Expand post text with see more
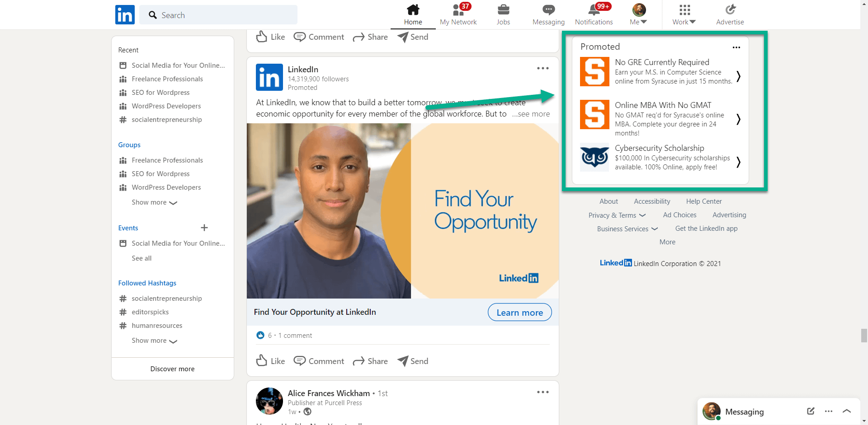The height and width of the screenshot is (425, 868). click(x=531, y=114)
